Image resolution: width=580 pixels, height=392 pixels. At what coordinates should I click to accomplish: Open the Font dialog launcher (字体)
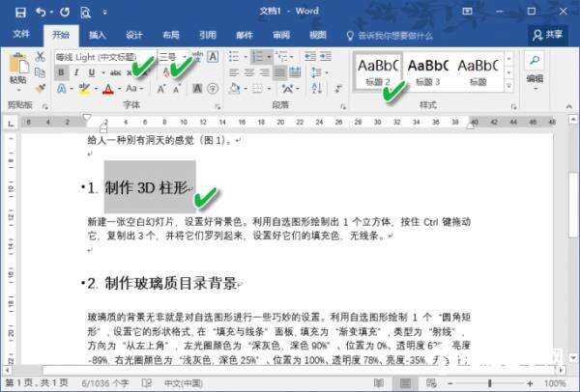tap(217, 106)
